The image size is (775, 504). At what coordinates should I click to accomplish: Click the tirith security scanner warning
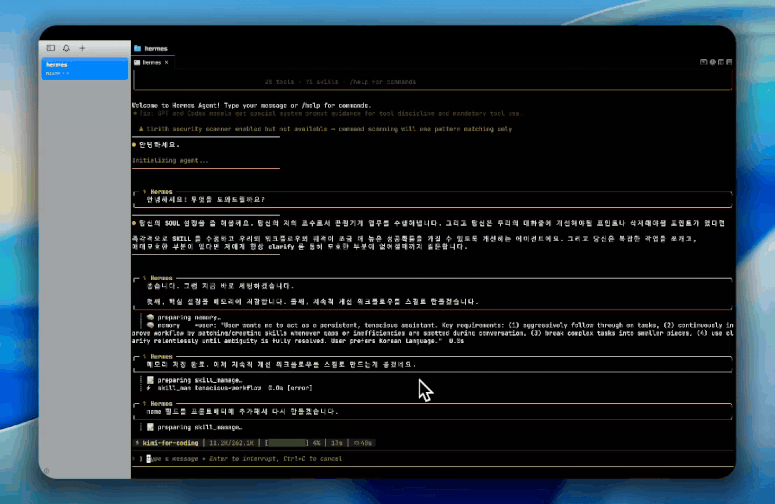click(325, 129)
